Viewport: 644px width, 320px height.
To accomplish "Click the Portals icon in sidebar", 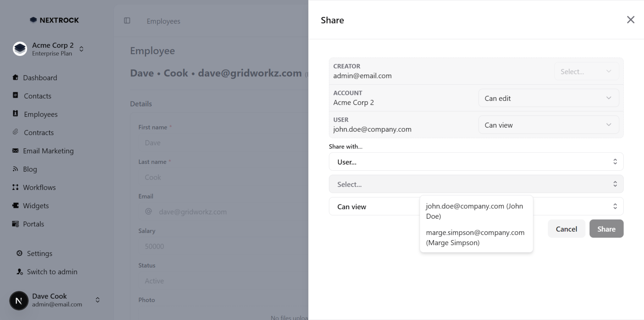I will click(x=16, y=224).
